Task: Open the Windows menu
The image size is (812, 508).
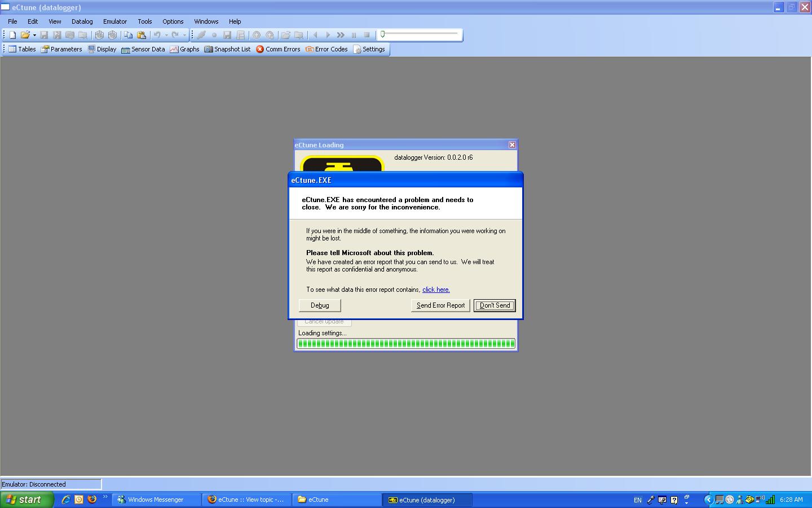Action: click(206, 21)
